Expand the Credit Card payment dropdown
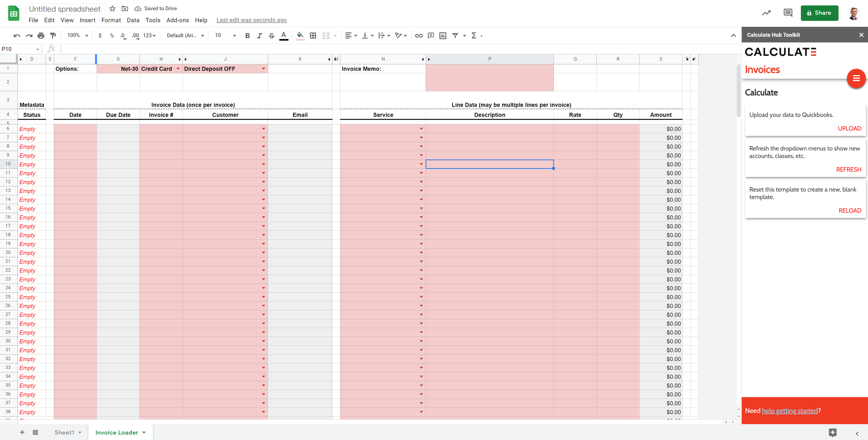This screenshot has height=440, width=868. tap(178, 69)
